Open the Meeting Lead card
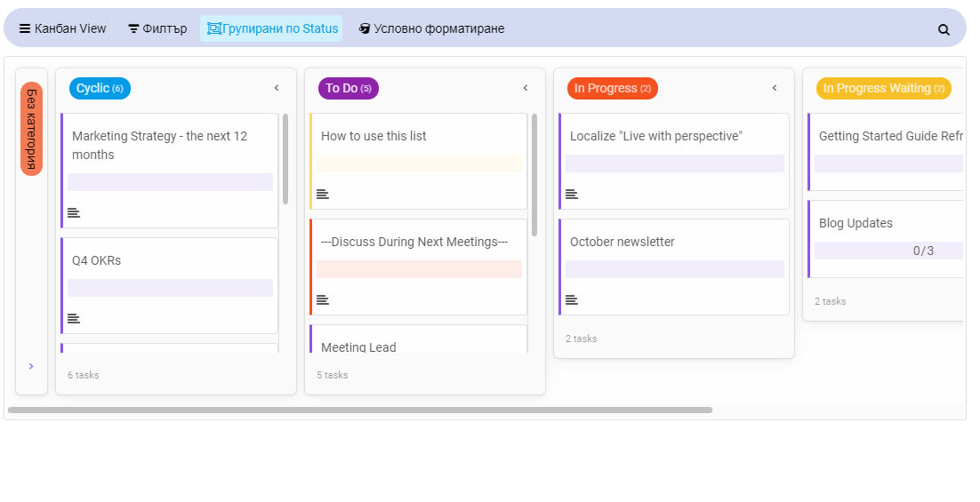This screenshot has height=502, width=980. tap(418, 339)
